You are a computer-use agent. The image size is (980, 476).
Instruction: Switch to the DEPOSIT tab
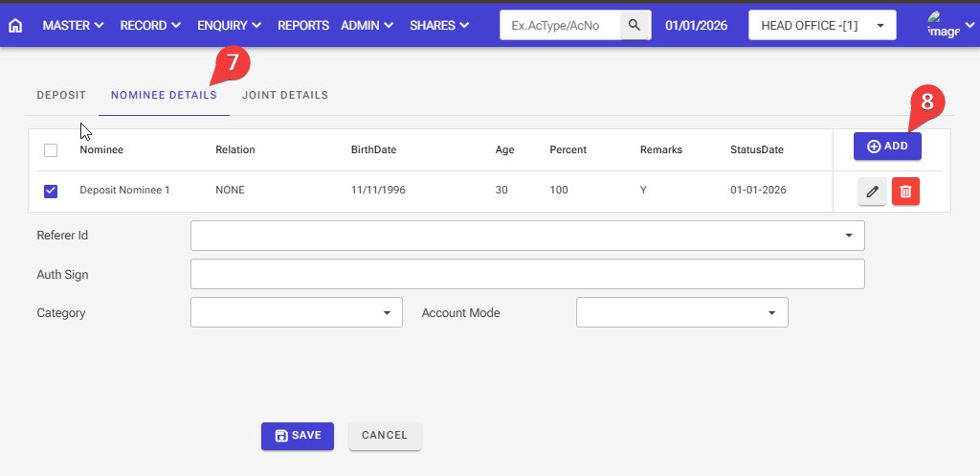click(61, 96)
